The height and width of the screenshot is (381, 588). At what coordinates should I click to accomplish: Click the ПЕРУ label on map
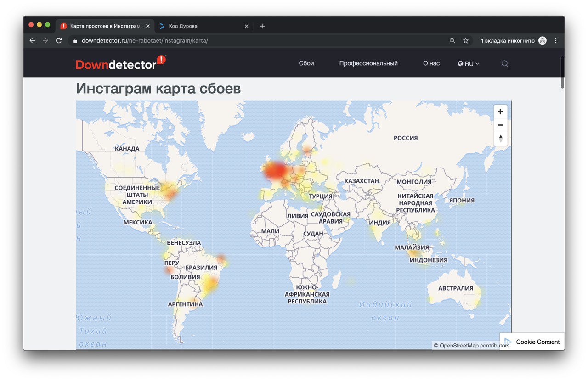172,263
